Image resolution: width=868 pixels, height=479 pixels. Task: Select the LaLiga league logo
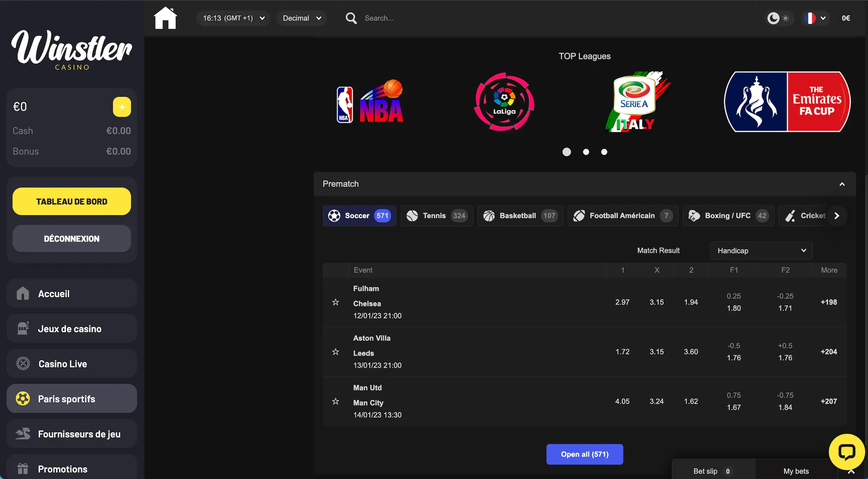[x=504, y=102]
